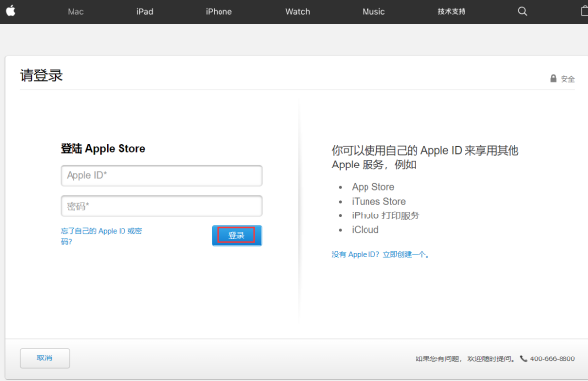Image resolution: width=588 pixels, height=381 pixels.
Task: Open the shopping bag icon
Action: click(584, 11)
